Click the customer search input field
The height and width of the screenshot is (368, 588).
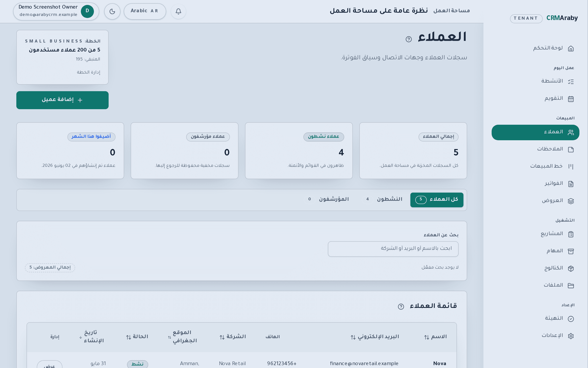click(x=393, y=249)
